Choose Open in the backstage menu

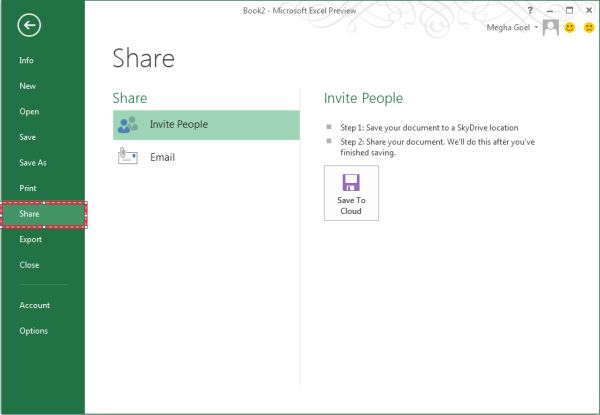pyautogui.click(x=29, y=112)
